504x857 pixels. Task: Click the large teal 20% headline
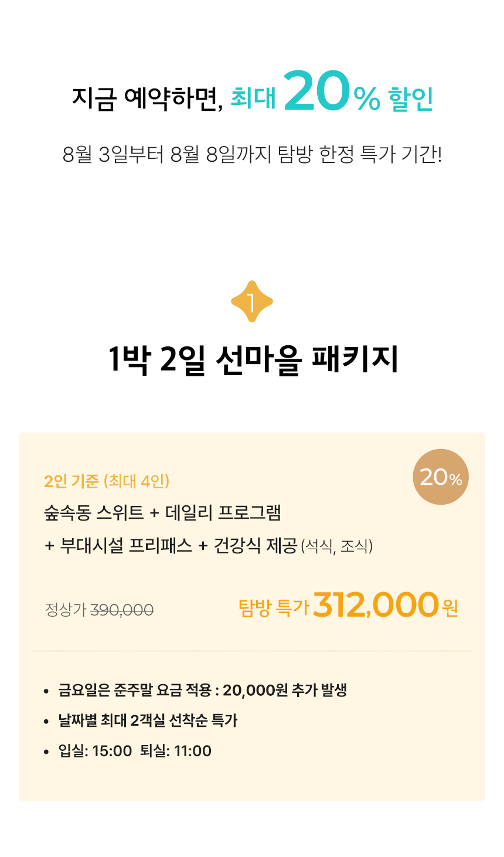point(332,93)
